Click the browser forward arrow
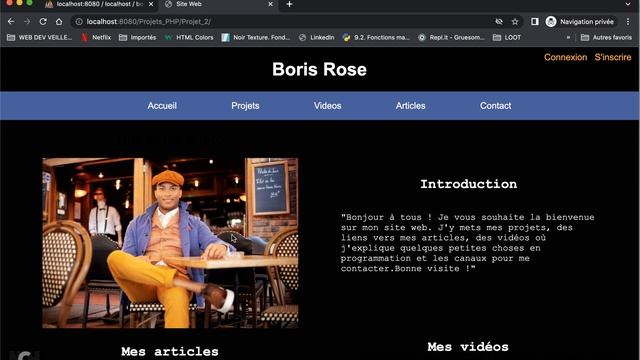 [x=27, y=22]
